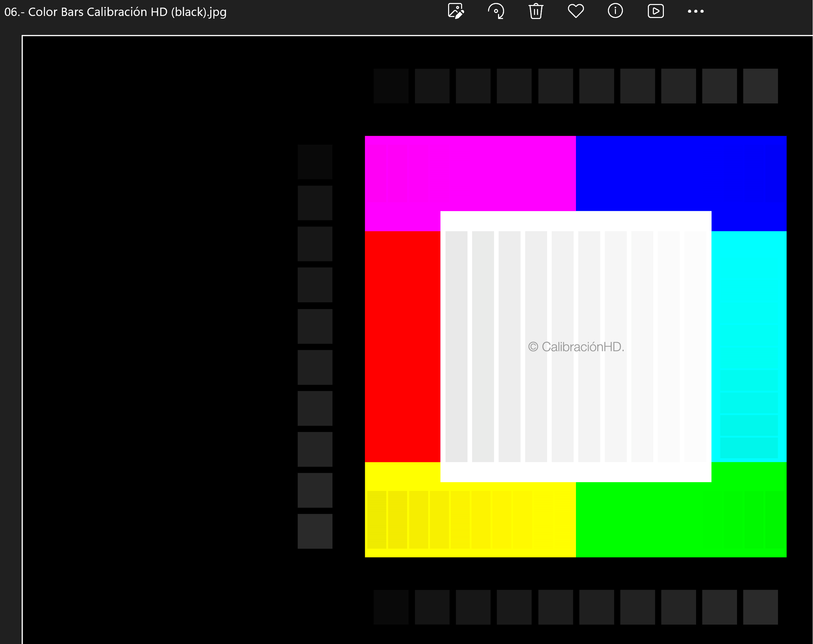Click the blue color block
This screenshot has height=644, width=813.
tap(681, 173)
